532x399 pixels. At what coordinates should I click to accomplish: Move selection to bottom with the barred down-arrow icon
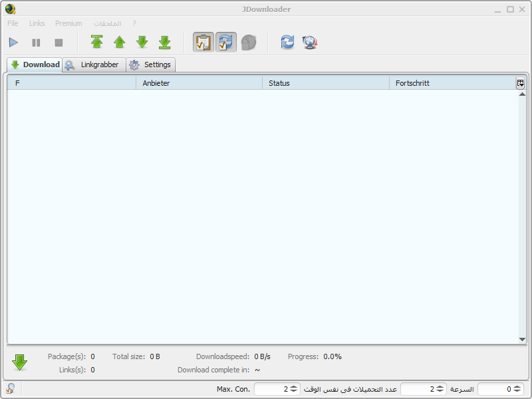[164, 43]
